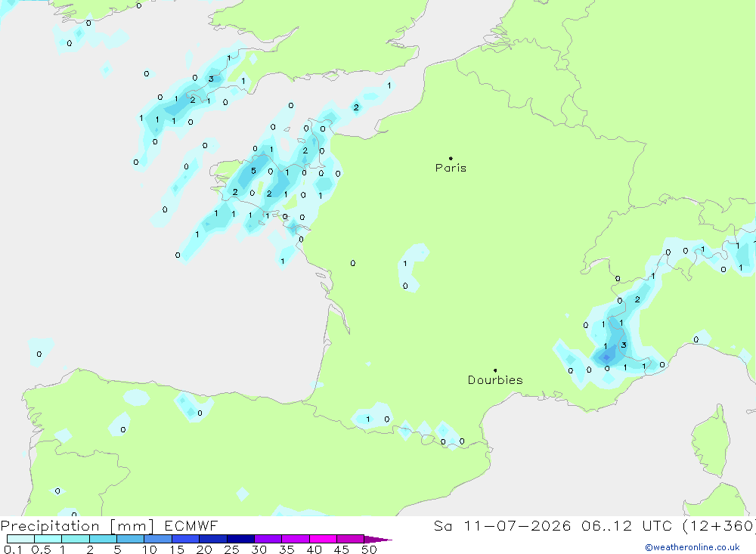
Task: Click the '25' legend scale label
Action: 231,549
